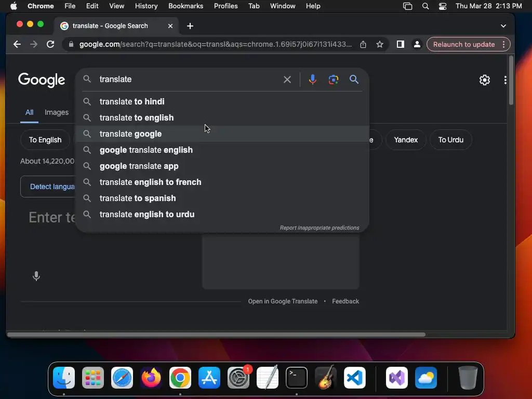
Task: Switch to the Images results tab
Action: [x=57, y=112]
